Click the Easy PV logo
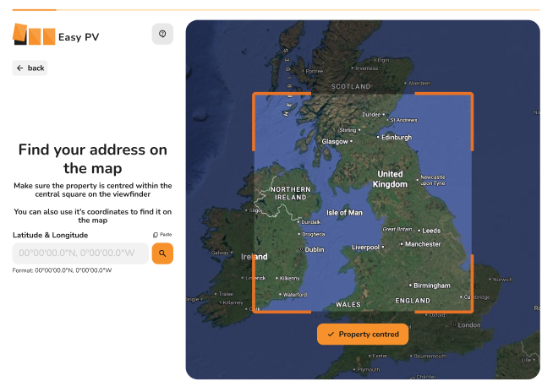This screenshot has width=553, height=392. pos(56,35)
